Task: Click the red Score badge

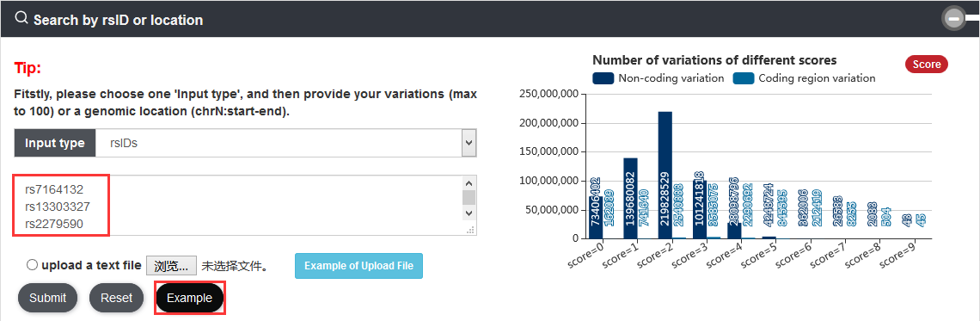Action: pos(927,64)
